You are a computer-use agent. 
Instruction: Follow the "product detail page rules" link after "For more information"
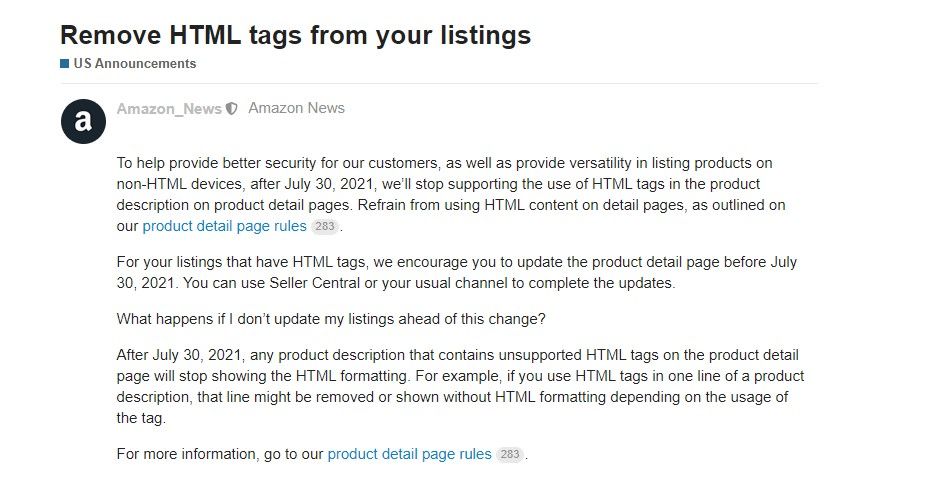[x=410, y=454]
